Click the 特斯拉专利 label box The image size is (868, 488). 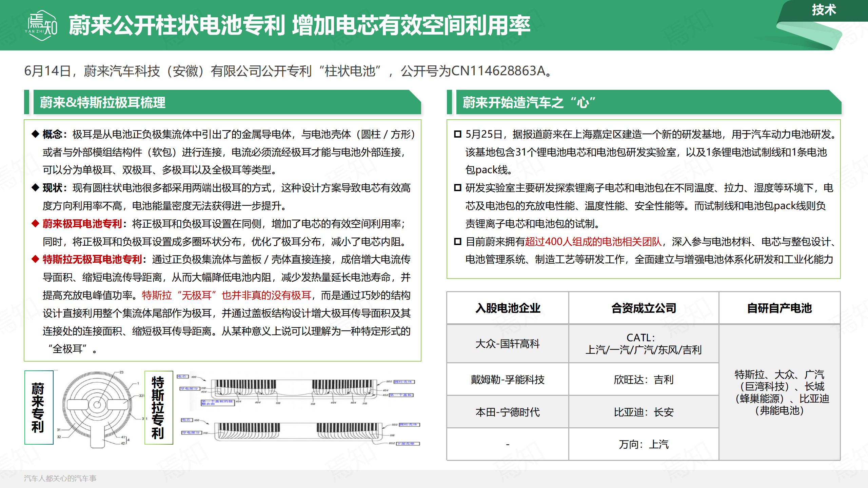tap(159, 407)
